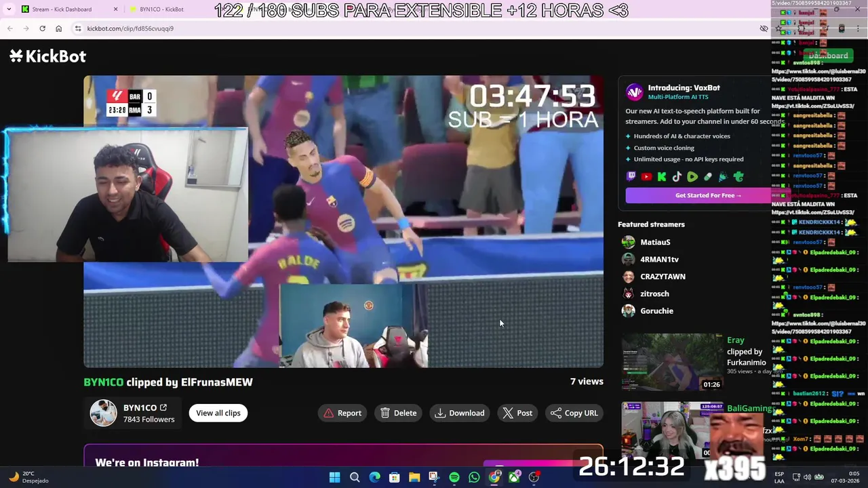This screenshot has width=868, height=488.
Task: Click the We're on Instagram banner
Action: pyautogui.click(x=343, y=456)
